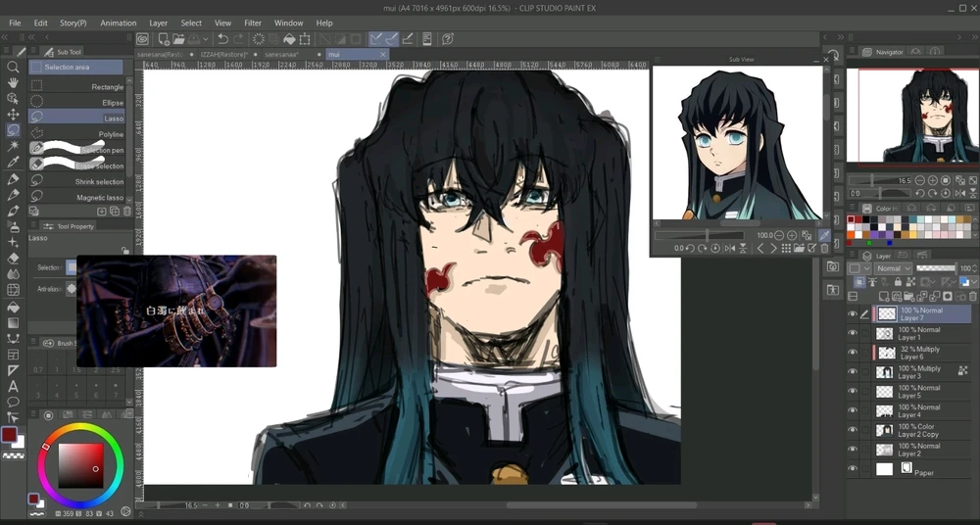Close the mui canvas tab
The height and width of the screenshot is (525, 980).
pos(383,55)
